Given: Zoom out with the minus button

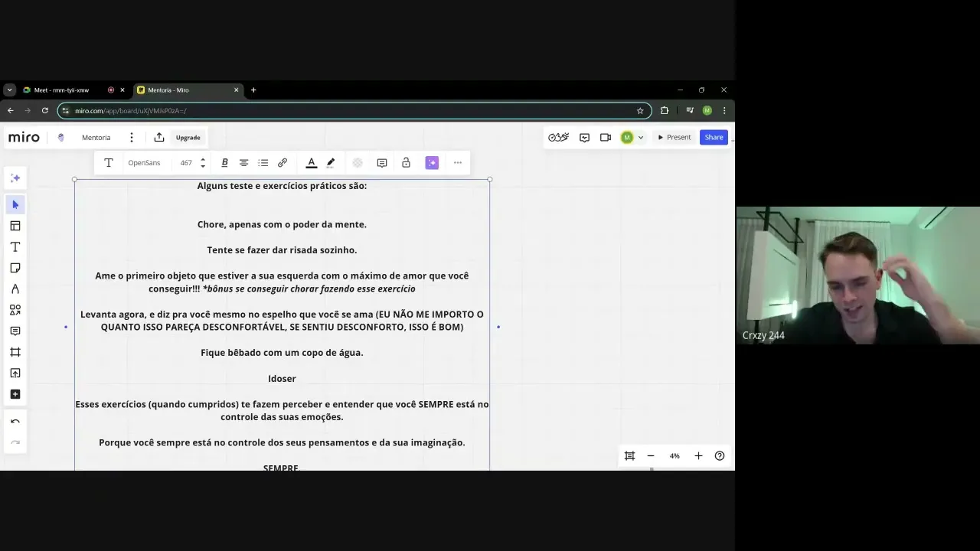Looking at the screenshot, I should coord(651,456).
